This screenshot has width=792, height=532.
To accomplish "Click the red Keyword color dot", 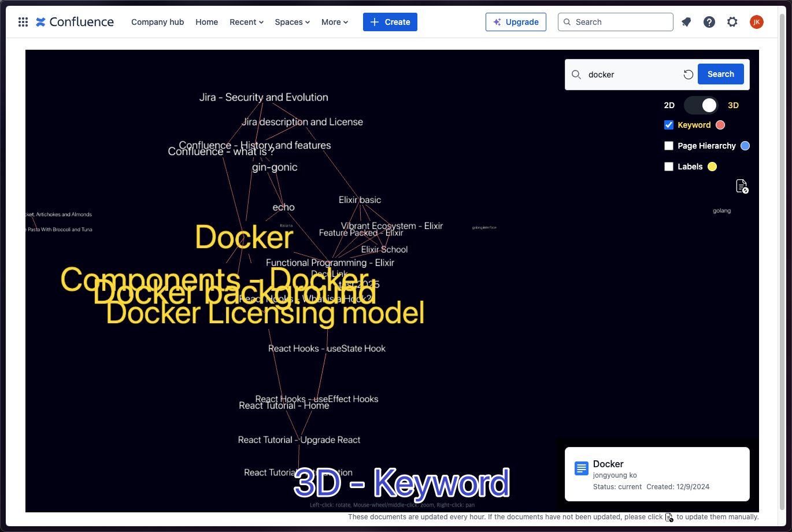I will 720,125.
